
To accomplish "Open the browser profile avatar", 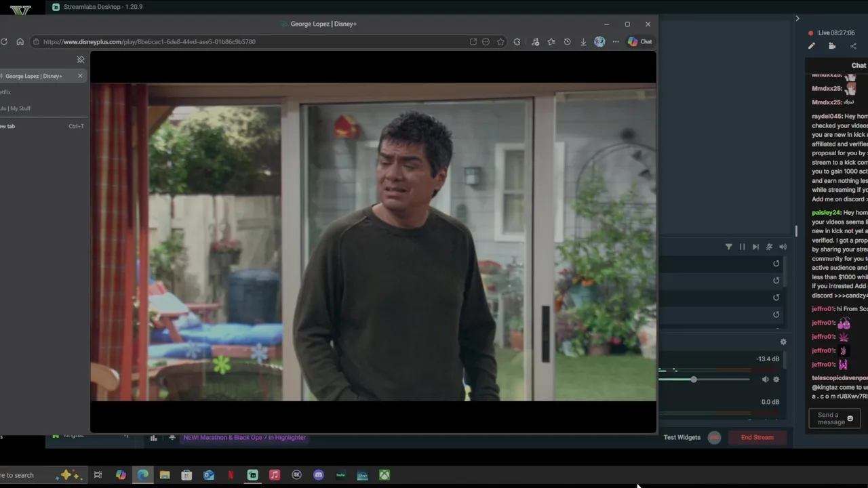I will click(599, 41).
